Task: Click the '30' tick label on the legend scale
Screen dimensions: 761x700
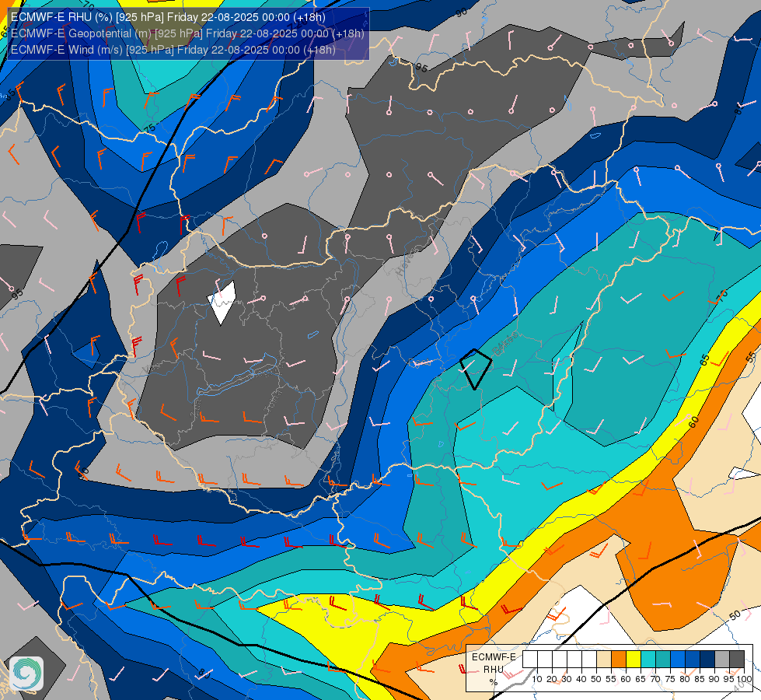Action: 567,679
